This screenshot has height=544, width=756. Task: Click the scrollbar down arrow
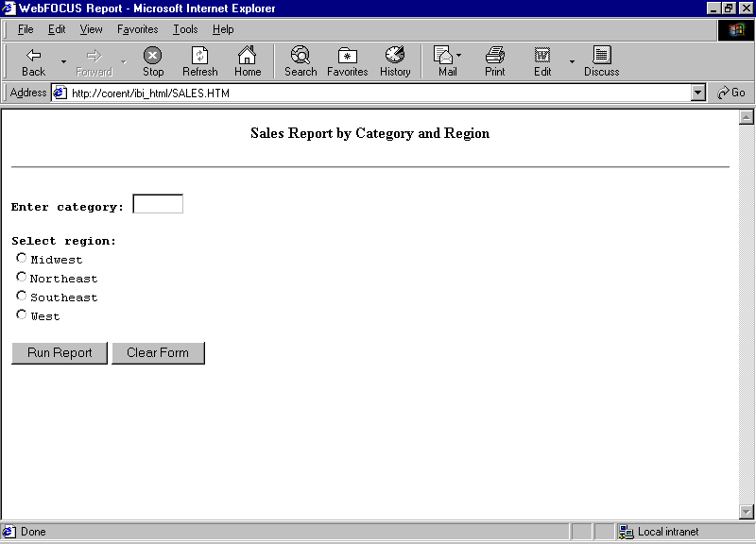pos(747,511)
